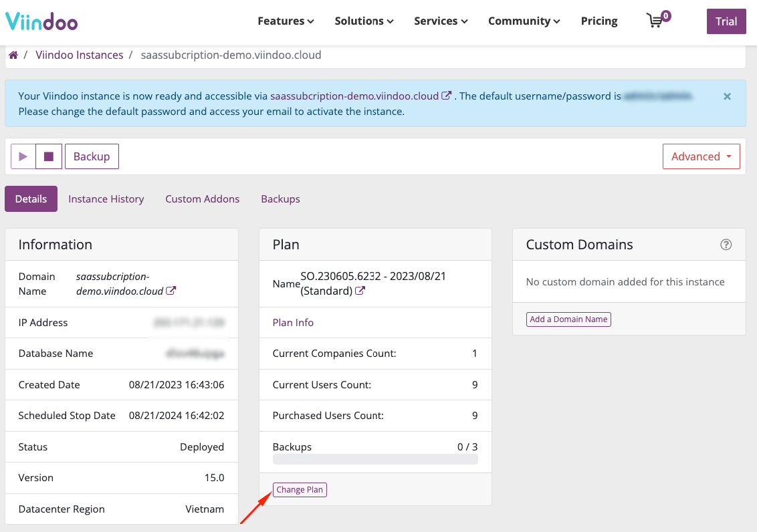Open the Advanced dropdown
757x532 pixels.
click(701, 156)
